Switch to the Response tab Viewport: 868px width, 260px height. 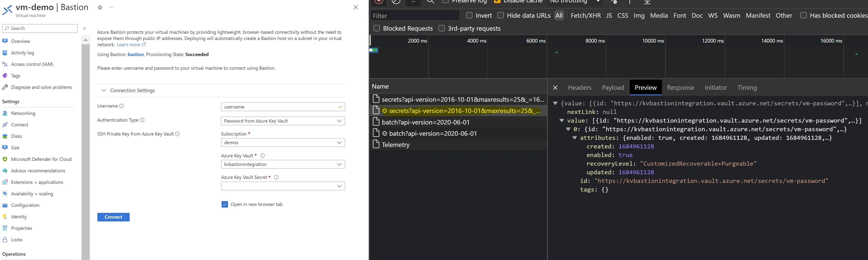click(x=680, y=88)
